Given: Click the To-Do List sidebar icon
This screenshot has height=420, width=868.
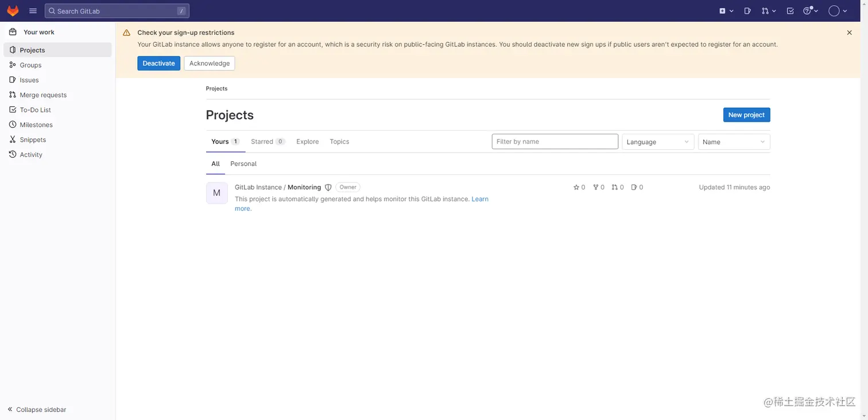Looking at the screenshot, I should click(13, 110).
